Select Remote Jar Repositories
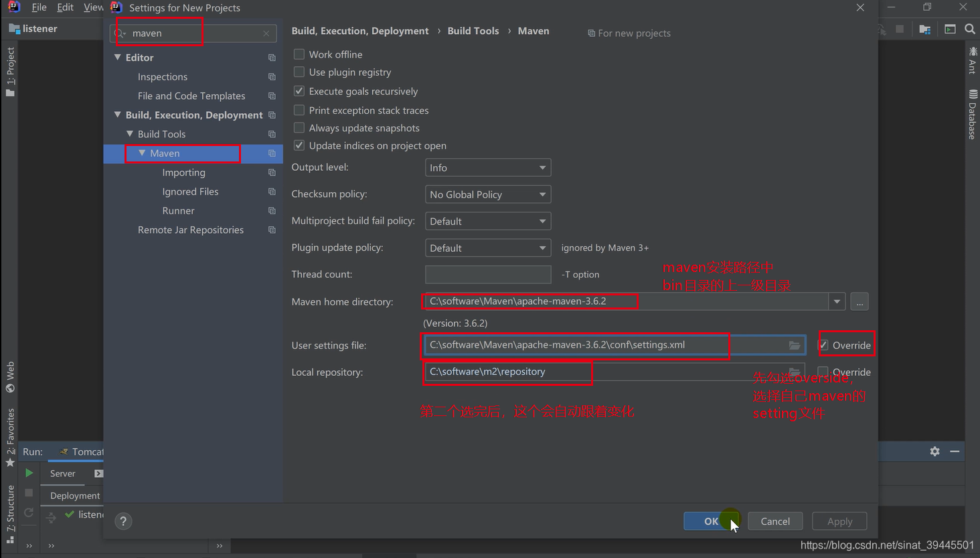Image resolution: width=980 pixels, height=558 pixels. (191, 230)
